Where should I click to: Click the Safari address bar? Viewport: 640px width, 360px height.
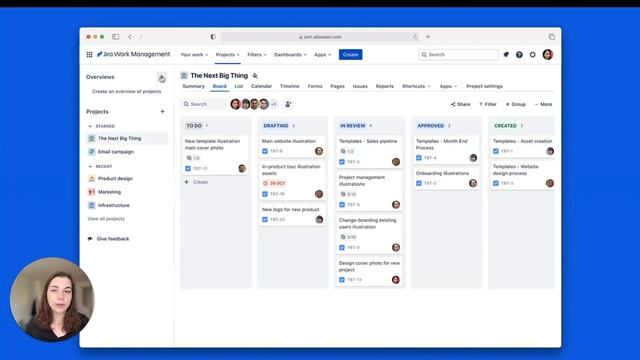[320, 37]
